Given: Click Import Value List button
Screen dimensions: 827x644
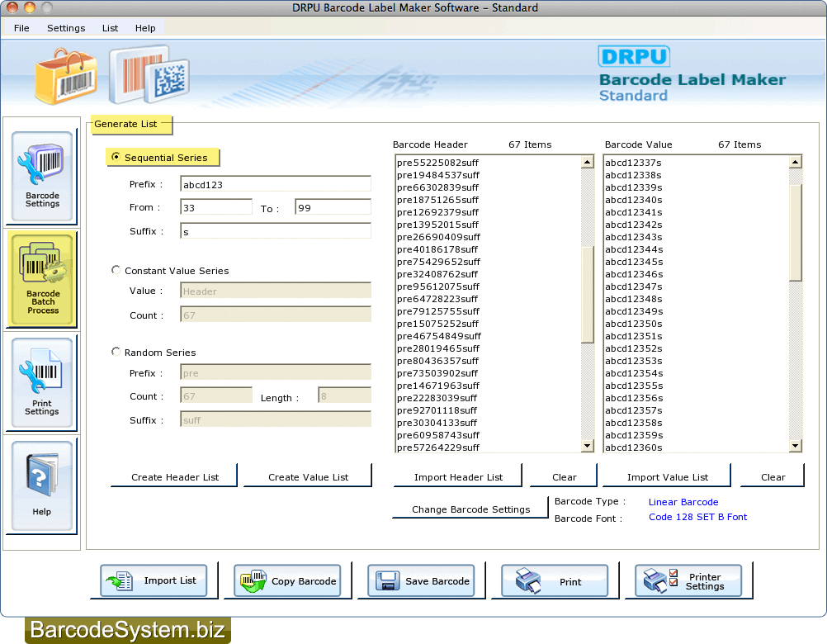Looking at the screenshot, I should (667, 476).
